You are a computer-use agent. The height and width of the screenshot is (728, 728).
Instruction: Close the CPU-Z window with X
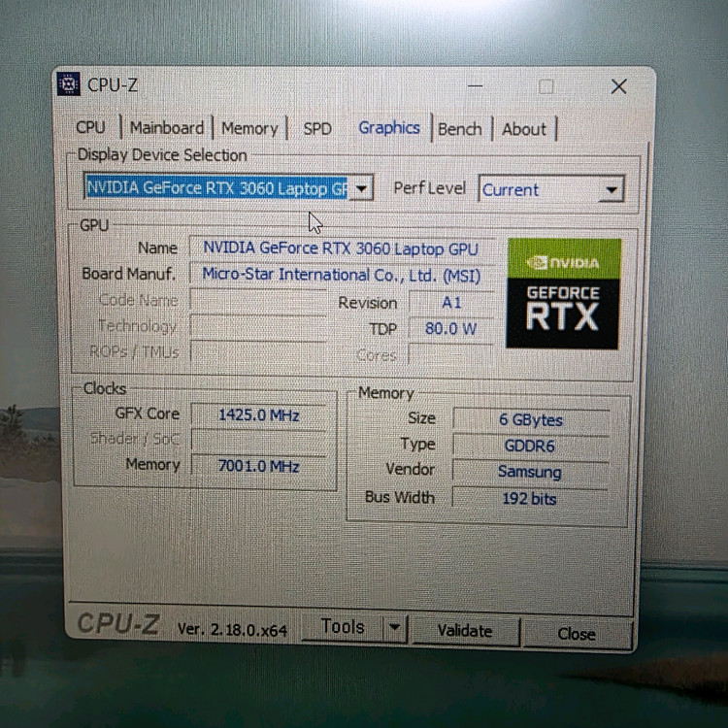(x=618, y=86)
